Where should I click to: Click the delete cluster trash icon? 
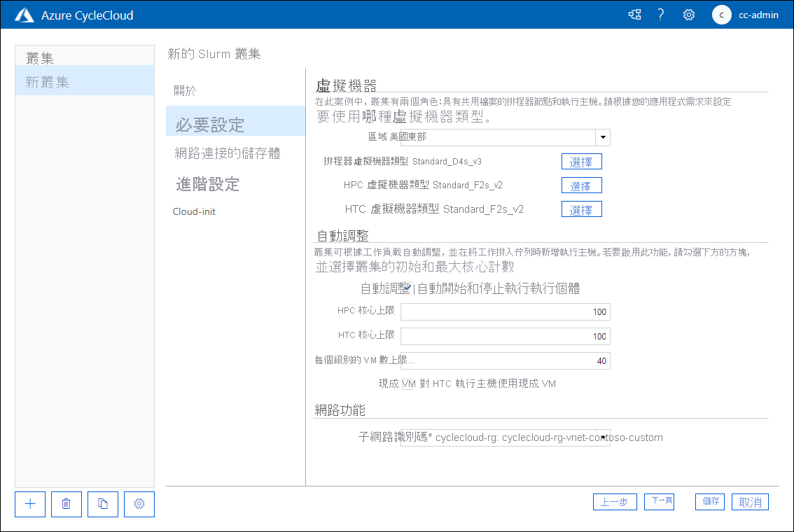coord(66,504)
